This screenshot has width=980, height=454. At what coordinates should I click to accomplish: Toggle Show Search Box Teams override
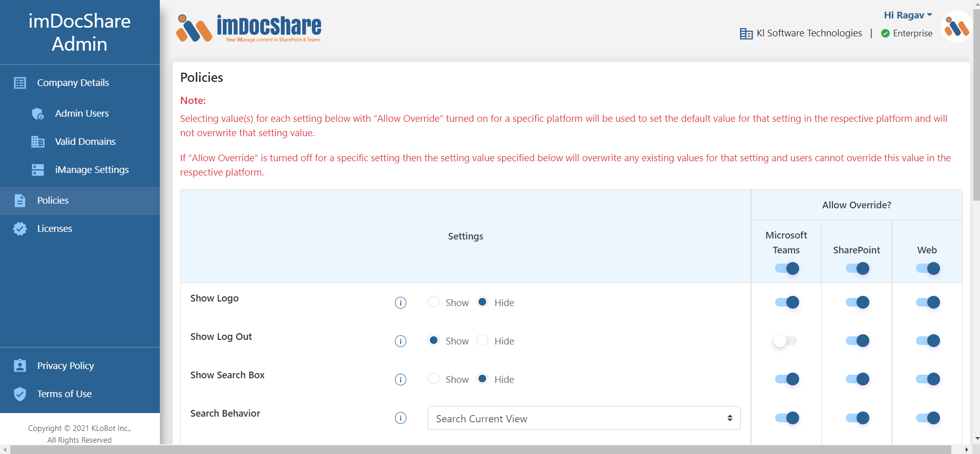click(x=787, y=379)
